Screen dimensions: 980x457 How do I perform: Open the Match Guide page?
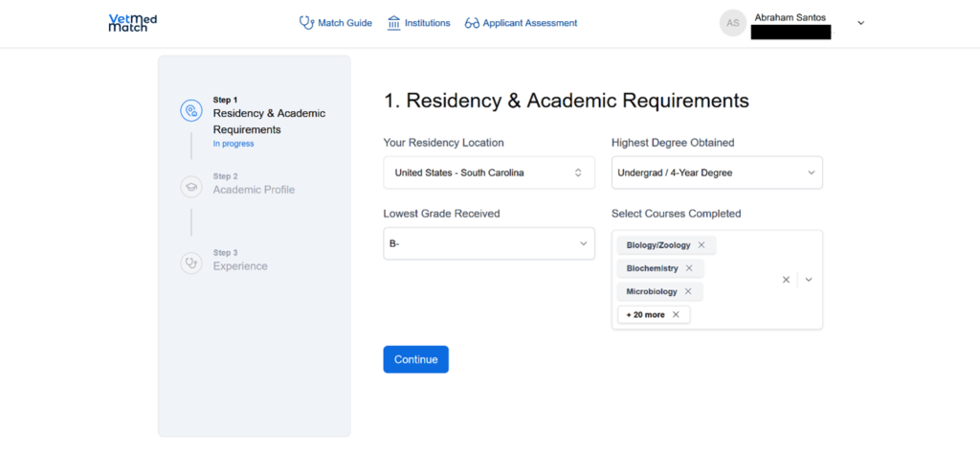click(x=336, y=23)
